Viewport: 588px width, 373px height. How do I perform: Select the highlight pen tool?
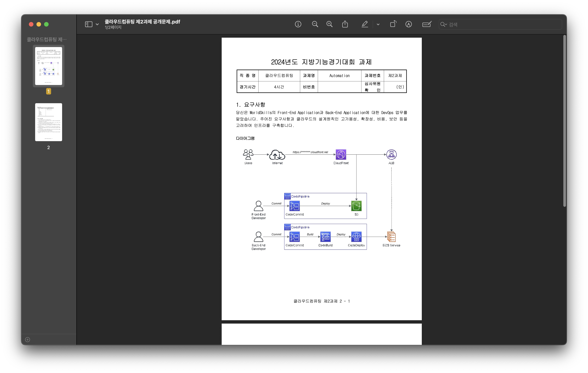pyautogui.click(x=365, y=24)
